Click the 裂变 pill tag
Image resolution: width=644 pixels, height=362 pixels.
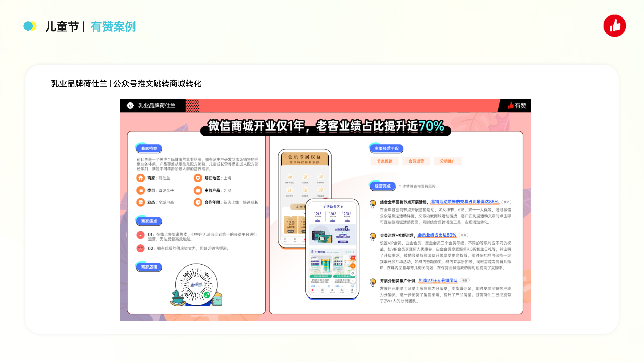(x=465, y=281)
